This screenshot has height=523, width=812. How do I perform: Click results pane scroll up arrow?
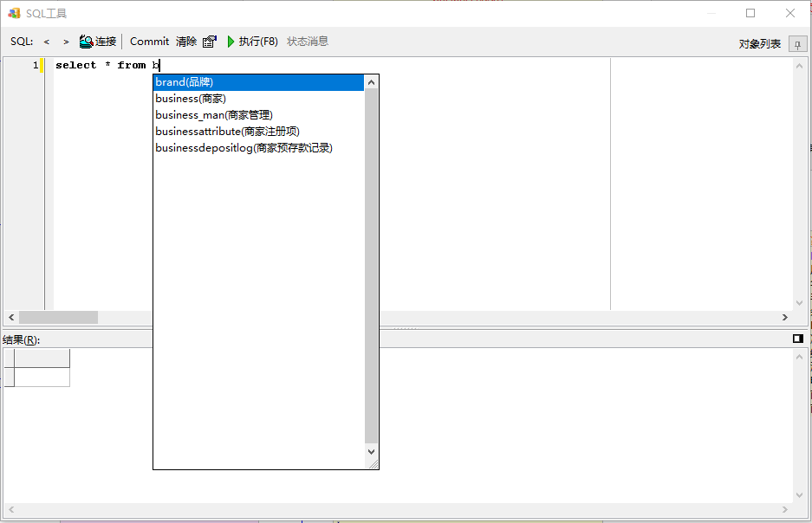pyautogui.click(x=799, y=357)
